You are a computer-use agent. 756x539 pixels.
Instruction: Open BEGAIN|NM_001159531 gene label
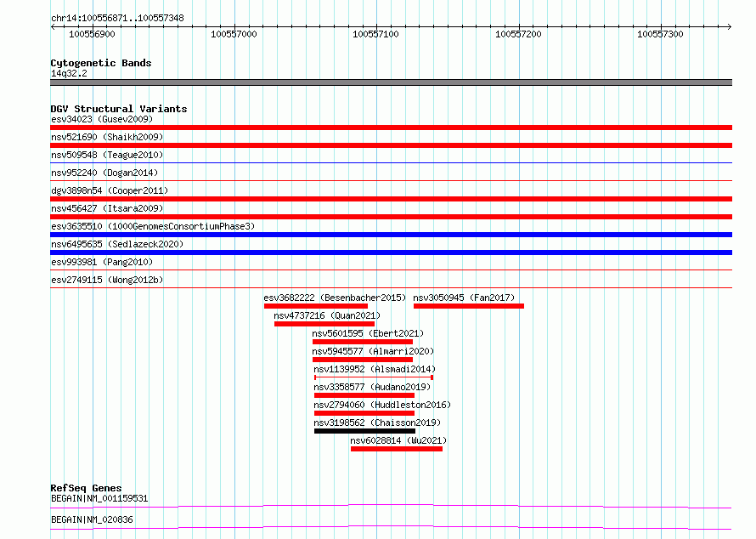[x=99, y=498]
